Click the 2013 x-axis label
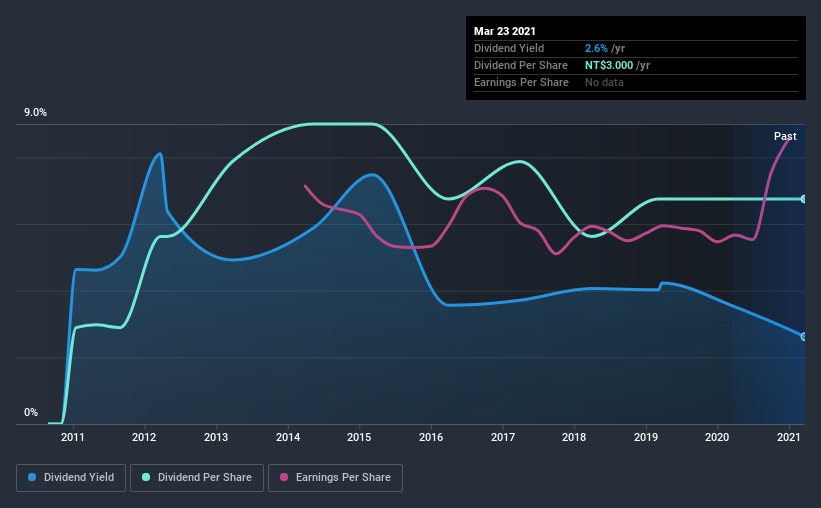Screen dimensions: 821x508 (x=216, y=437)
